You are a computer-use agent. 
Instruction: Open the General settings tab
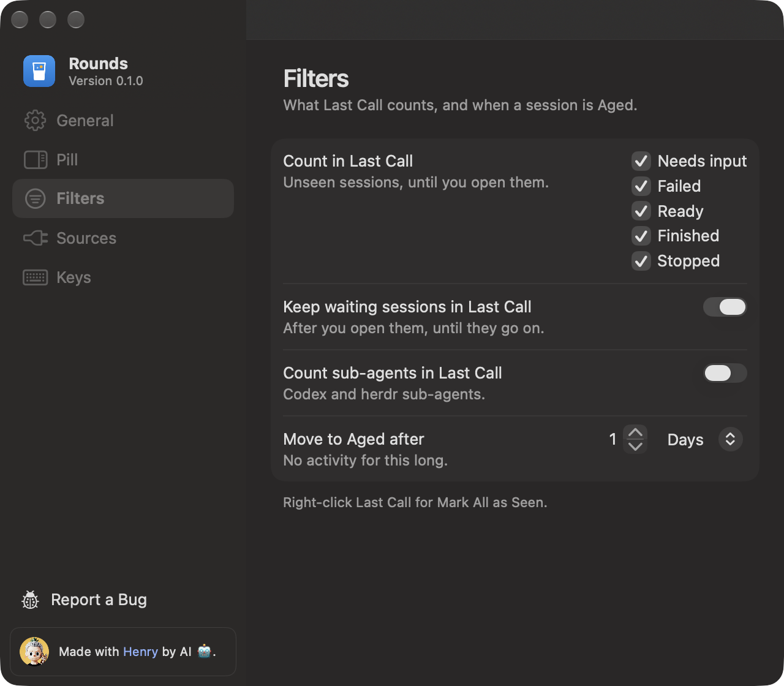(123, 121)
